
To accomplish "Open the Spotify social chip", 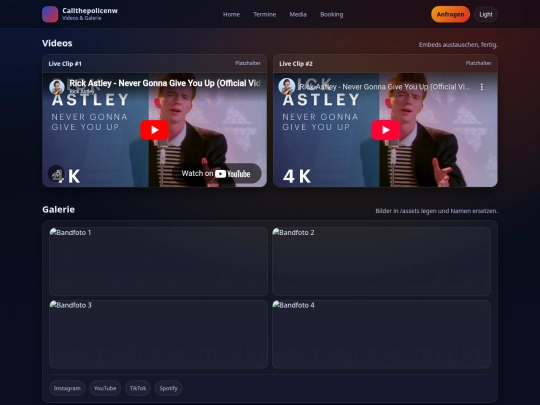I will [168, 388].
